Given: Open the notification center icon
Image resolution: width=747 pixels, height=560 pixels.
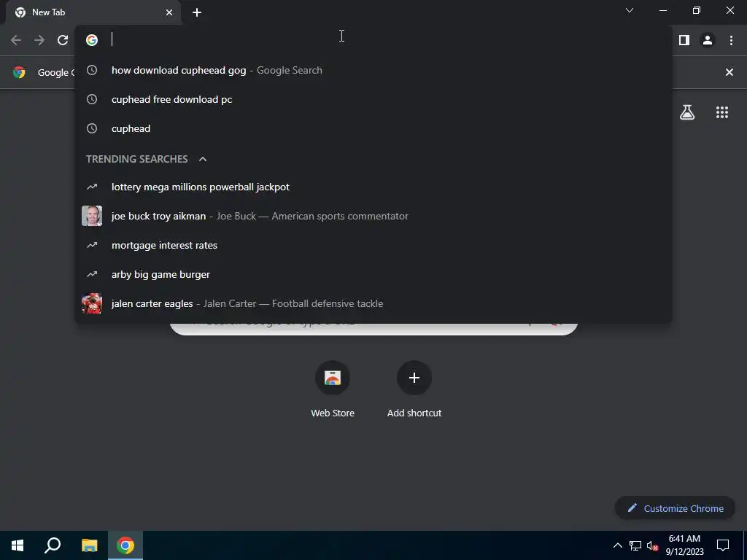Looking at the screenshot, I should [723, 545].
